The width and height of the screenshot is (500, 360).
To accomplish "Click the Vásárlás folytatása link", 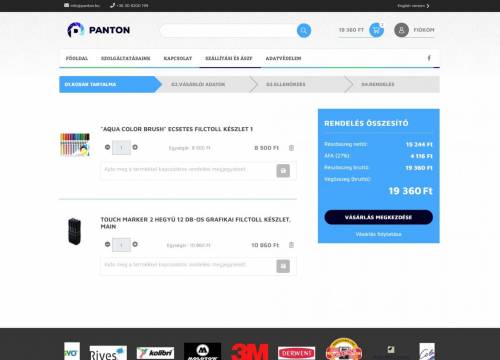I will 378,234.
